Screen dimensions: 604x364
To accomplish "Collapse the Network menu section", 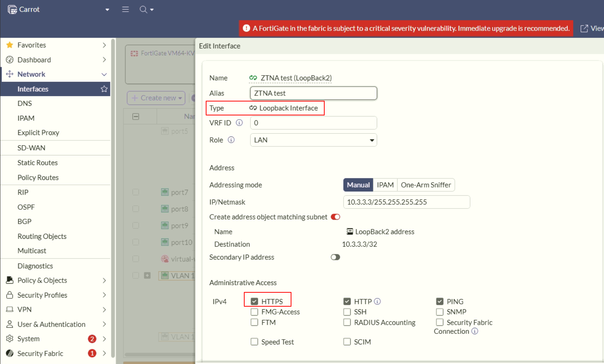I will [x=104, y=74].
